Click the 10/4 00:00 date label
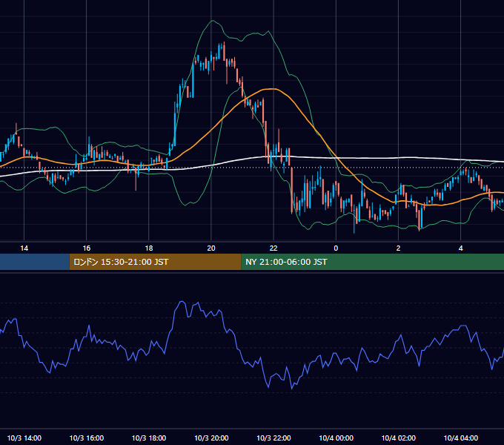The width and height of the screenshot is (504, 445). 336,438
